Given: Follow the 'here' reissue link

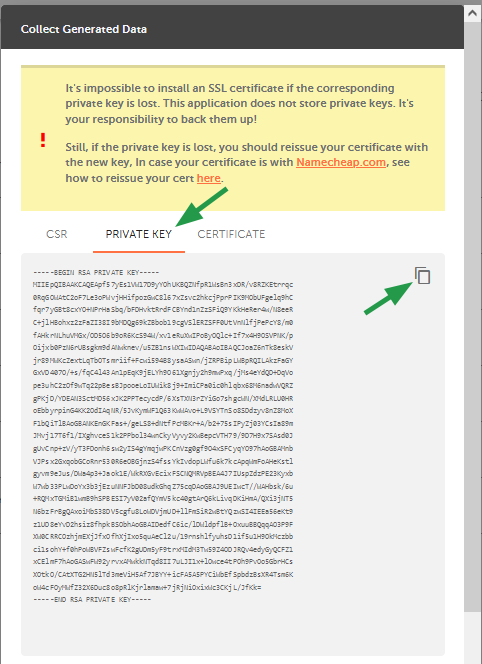Looking at the screenshot, I should (208, 178).
